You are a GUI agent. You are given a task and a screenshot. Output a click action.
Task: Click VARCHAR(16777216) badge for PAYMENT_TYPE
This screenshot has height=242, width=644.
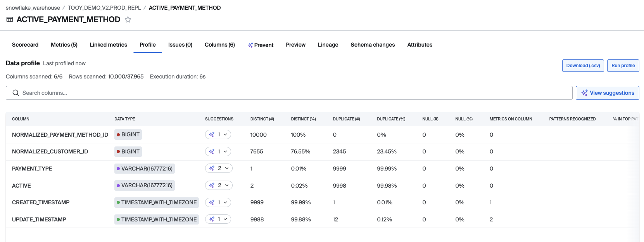click(145, 169)
